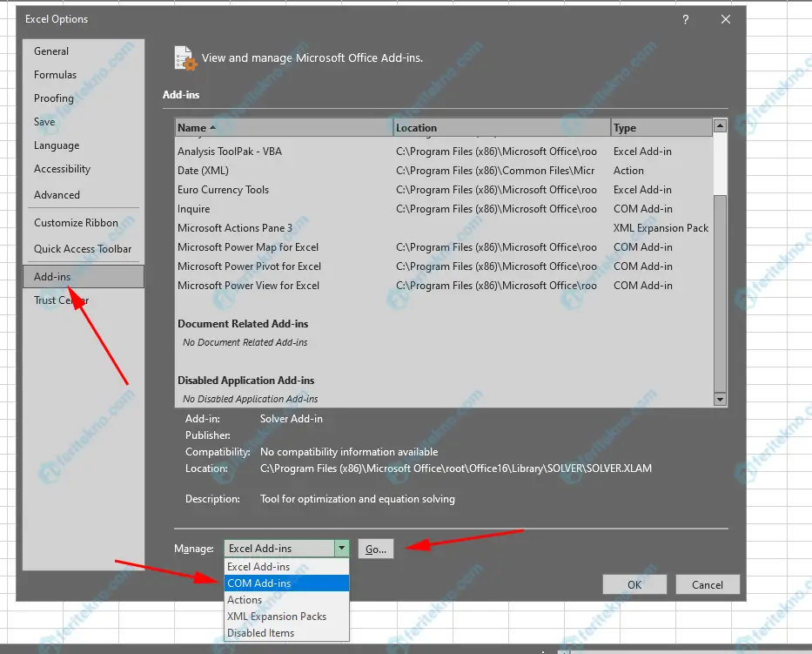Viewport: 812px width, 654px height.
Task: Sort add-ins by Name column header
Action: (x=284, y=127)
